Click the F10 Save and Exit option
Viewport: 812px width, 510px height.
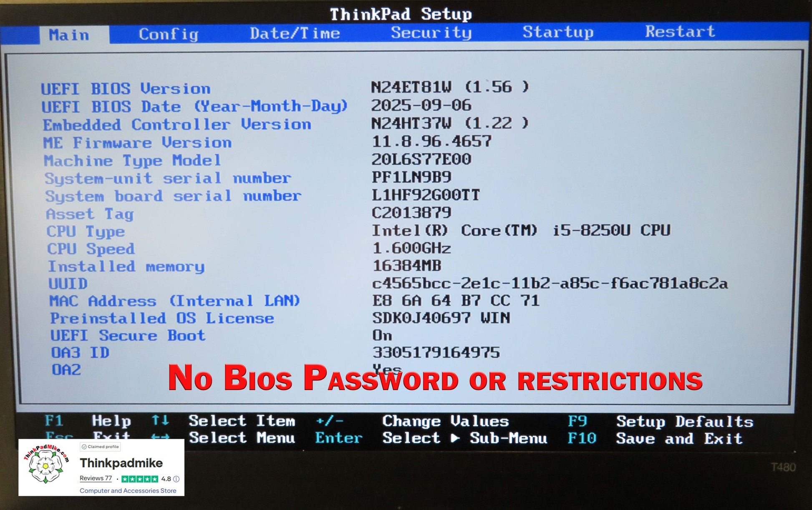coord(655,438)
